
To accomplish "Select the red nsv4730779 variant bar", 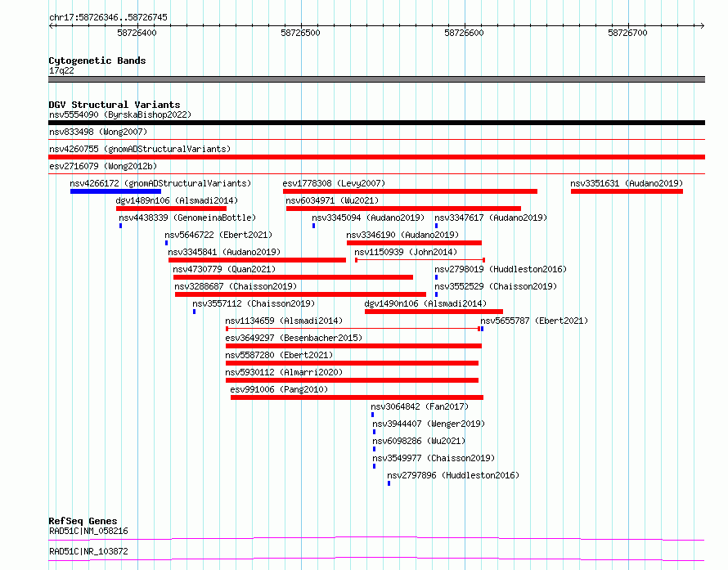I will pos(293,277).
